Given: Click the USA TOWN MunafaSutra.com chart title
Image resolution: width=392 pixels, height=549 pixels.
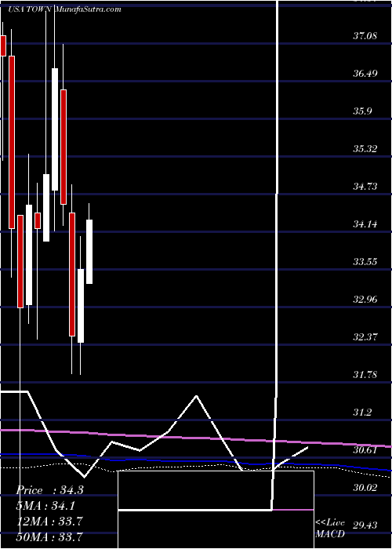Looking at the screenshot, I should [x=64, y=9].
